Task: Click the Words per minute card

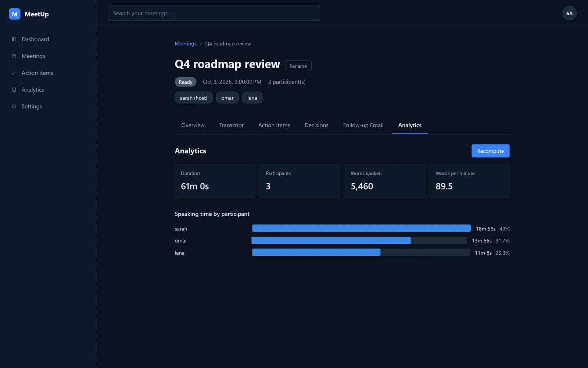Action: pos(469,181)
